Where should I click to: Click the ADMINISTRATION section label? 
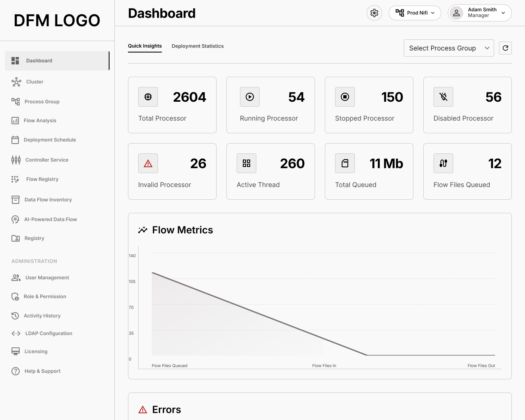34,261
